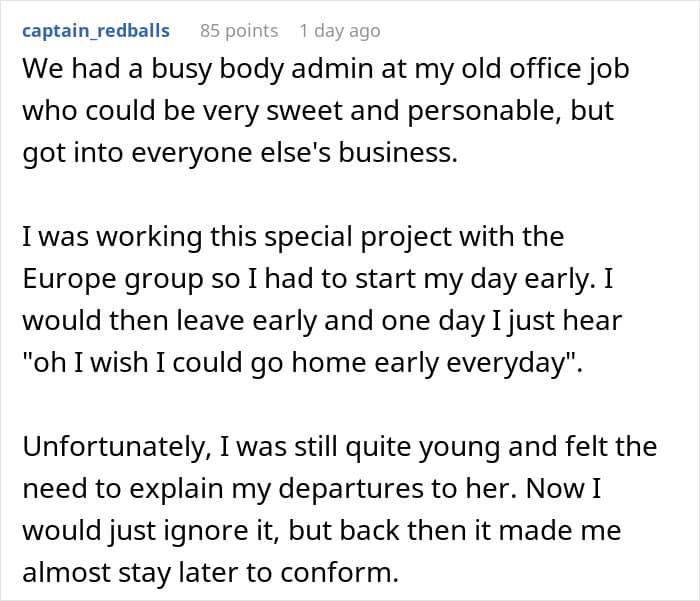This screenshot has width=700, height=601.
Task: Click the quote oh I wish I could go home
Action: (303, 363)
